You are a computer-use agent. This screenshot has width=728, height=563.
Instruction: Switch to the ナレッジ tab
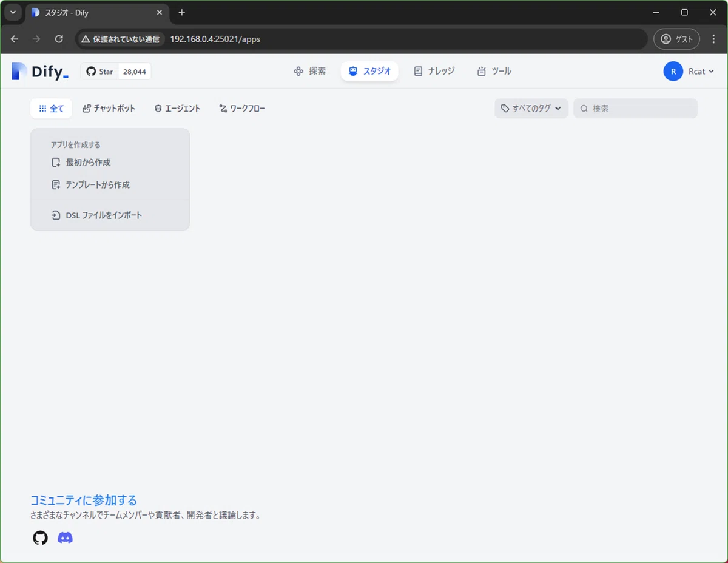point(434,72)
